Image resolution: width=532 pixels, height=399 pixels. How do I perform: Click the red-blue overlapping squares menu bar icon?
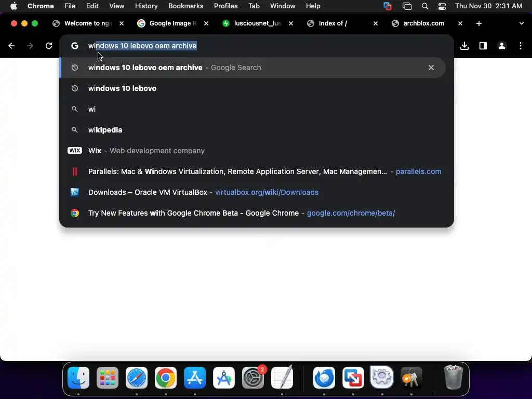point(388,6)
